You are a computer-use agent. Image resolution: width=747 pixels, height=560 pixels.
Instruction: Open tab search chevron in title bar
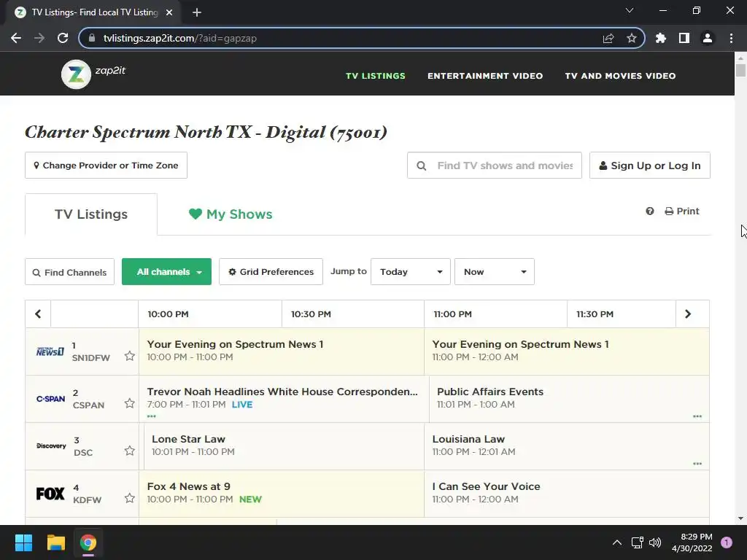[630, 10]
